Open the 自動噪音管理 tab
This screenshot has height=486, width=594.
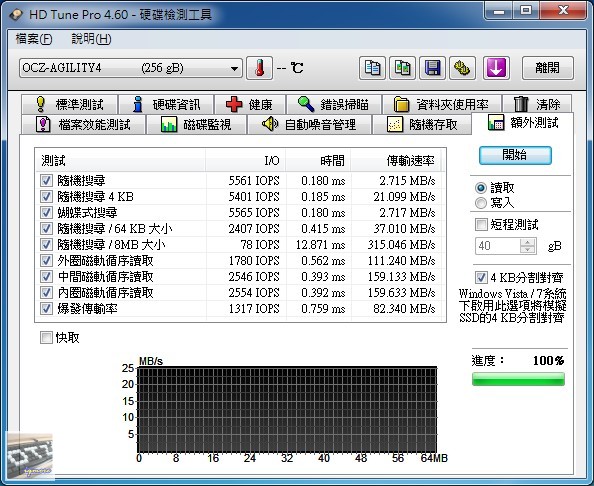pos(309,124)
